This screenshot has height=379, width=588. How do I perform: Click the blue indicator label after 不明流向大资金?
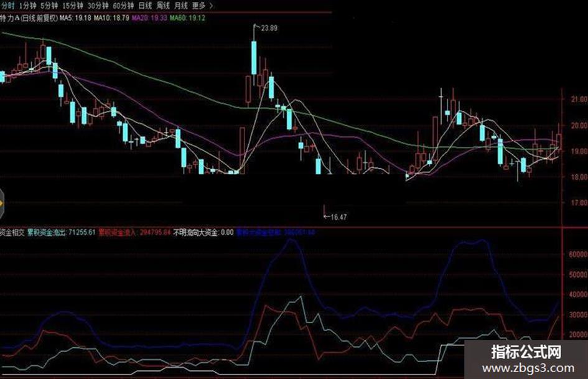point(276,232)
